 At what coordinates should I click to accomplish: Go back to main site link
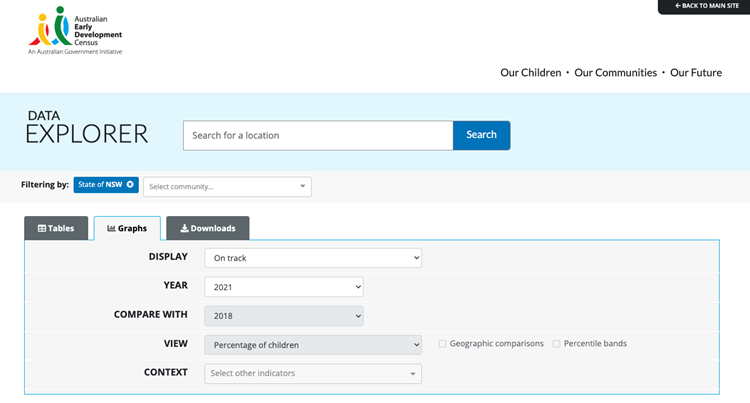[707, 6]
